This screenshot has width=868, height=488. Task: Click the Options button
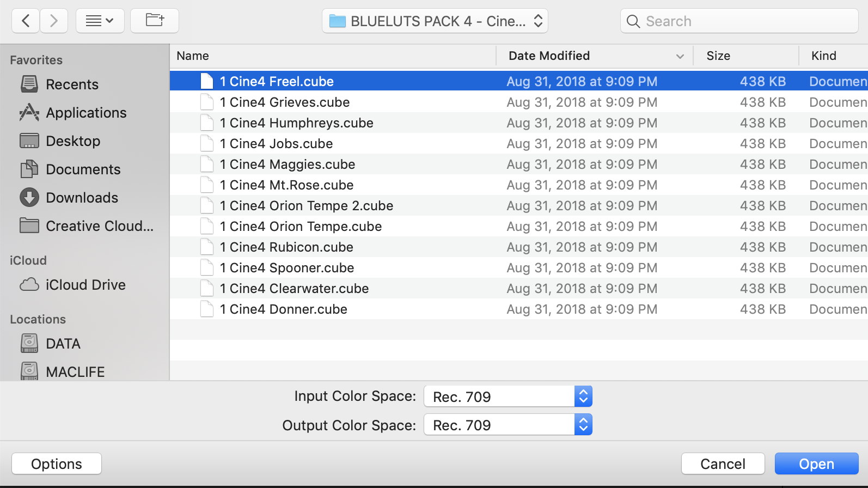(56, 463)
